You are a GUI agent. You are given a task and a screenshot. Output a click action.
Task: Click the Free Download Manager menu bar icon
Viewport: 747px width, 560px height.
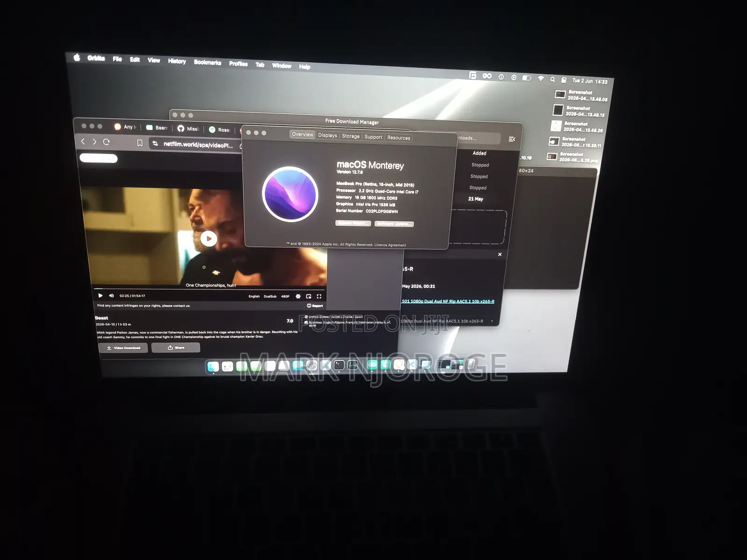coord(472,75)
